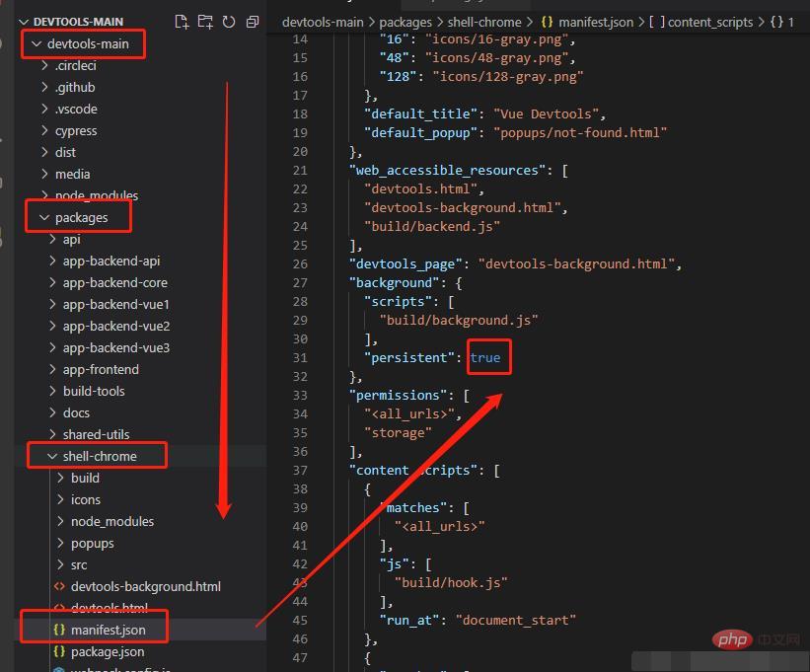Click "devtools.html" string on line 22

point(420,189)
